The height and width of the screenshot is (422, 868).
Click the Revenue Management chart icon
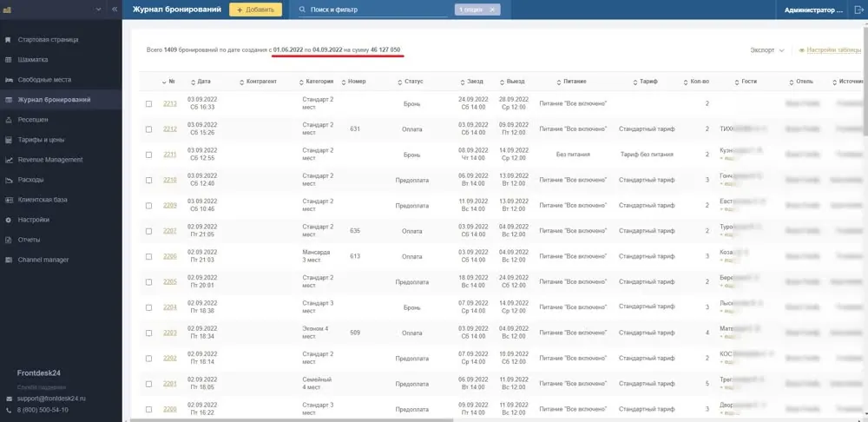9,160
